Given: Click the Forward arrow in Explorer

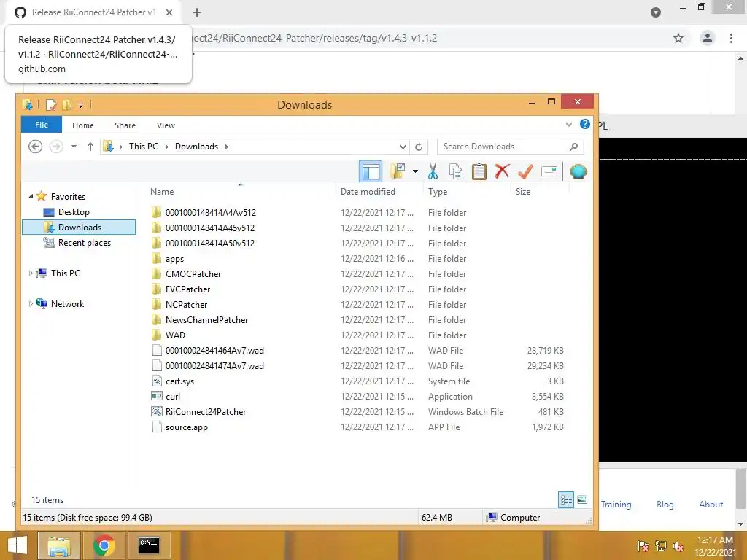Looking at the screenshot, I should (x=56, y=147).
